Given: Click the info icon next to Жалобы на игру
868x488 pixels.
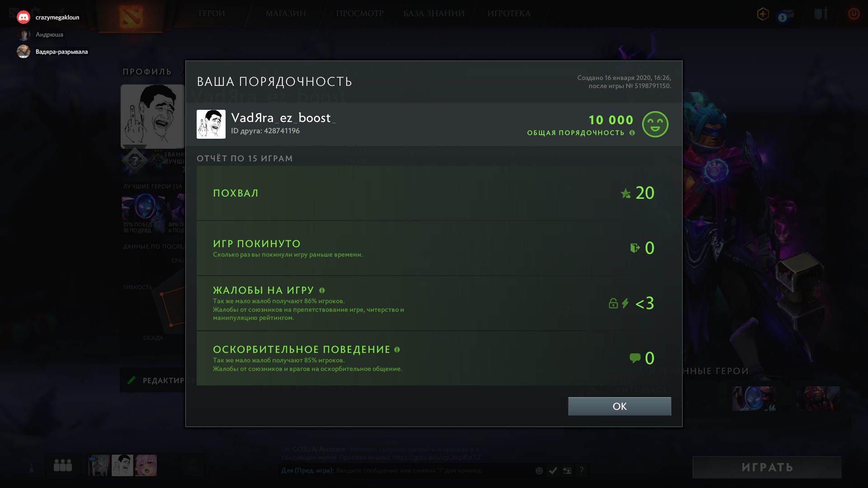Looking at the screenshot, I should [322, 291].
